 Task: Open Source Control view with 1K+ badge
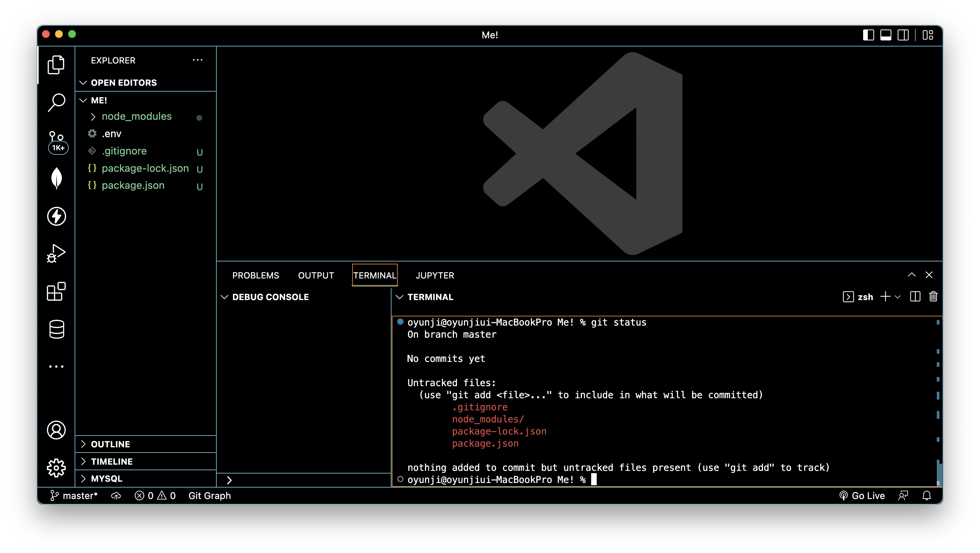point(57,142)
